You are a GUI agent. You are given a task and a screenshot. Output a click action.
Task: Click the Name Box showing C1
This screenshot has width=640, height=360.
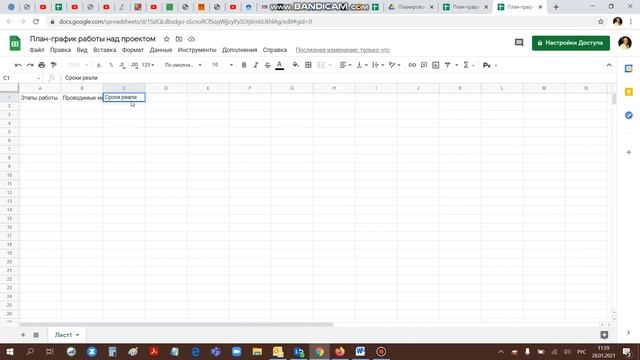[21, 78]
